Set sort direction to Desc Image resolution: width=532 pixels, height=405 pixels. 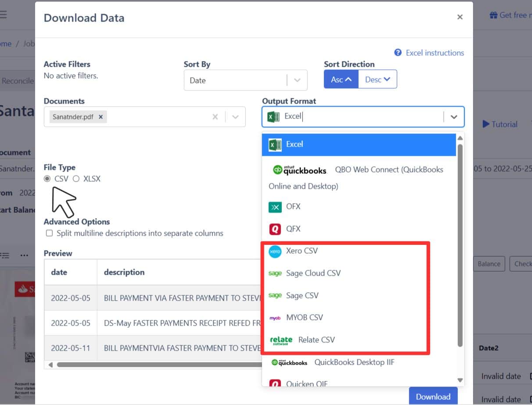[x=377, y=79]
